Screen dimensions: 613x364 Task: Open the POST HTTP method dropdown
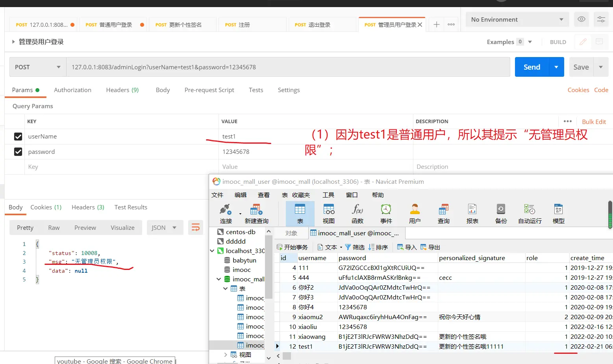click(x=37, y=67)
